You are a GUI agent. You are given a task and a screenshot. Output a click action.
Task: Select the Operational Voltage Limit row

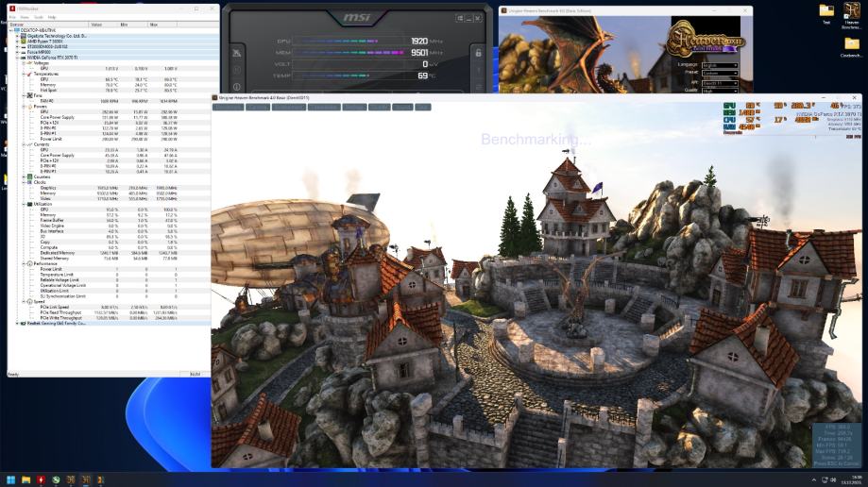coord(109,286)
